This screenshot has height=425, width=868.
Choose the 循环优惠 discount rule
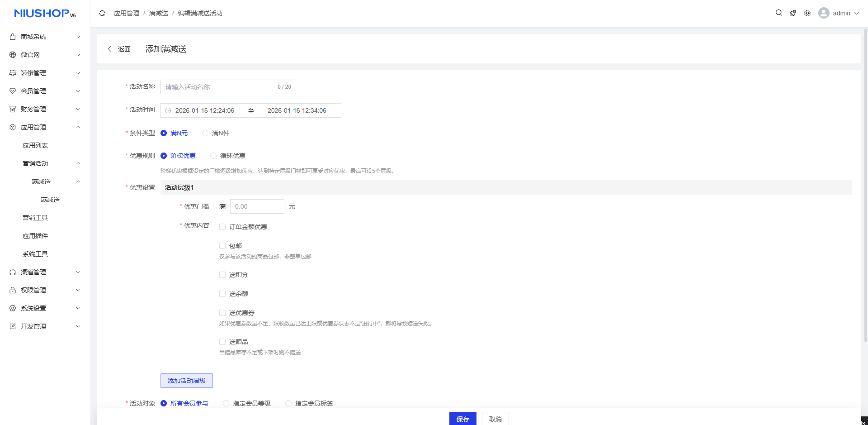click(213, 156)
